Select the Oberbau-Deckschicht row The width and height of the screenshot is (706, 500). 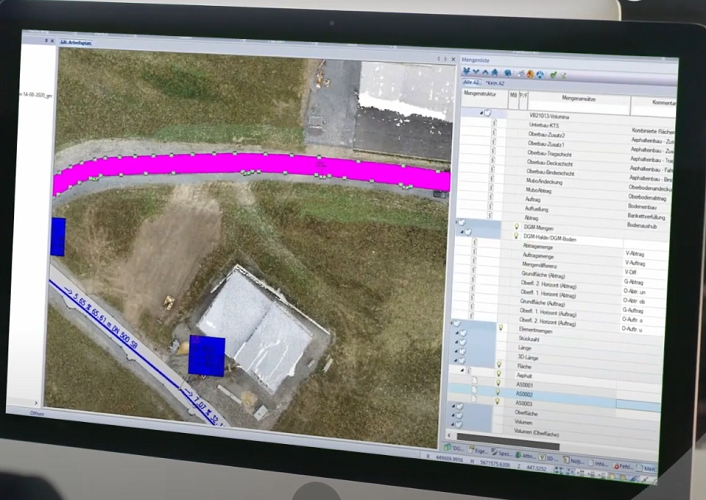[565, 163]
